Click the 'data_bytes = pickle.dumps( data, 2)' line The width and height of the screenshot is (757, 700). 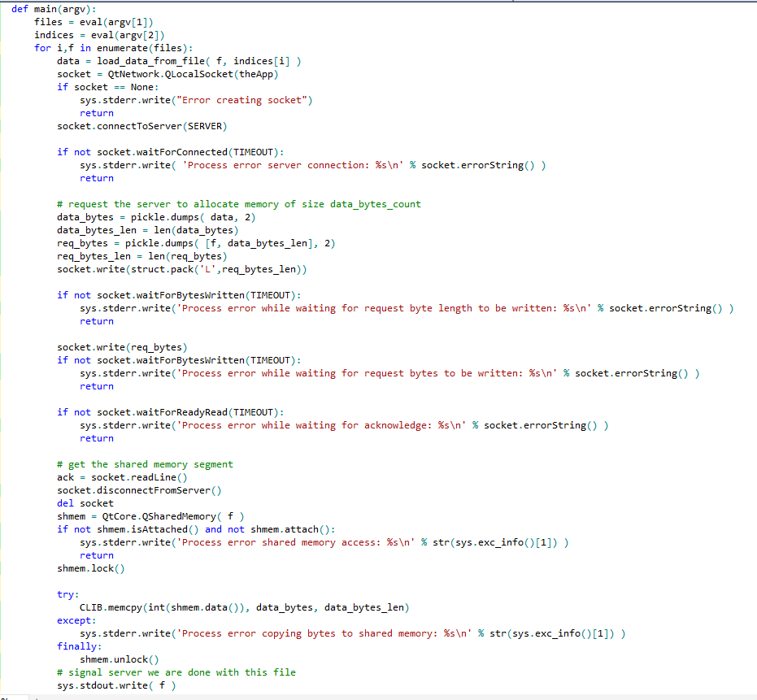pos(156,217)
